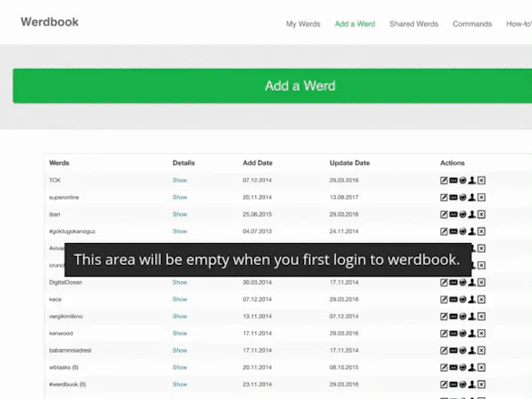Click the DigitalOcean werd name
The height and width of the screenshot is (399, 532).
(65, 282)
